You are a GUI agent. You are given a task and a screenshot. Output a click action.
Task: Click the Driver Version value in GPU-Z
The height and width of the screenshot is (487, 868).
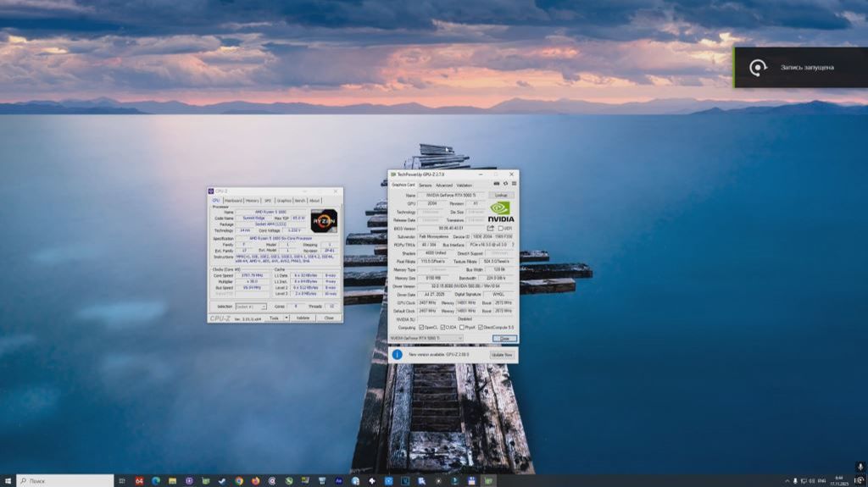pyautogui.click(x=465, y=286)
